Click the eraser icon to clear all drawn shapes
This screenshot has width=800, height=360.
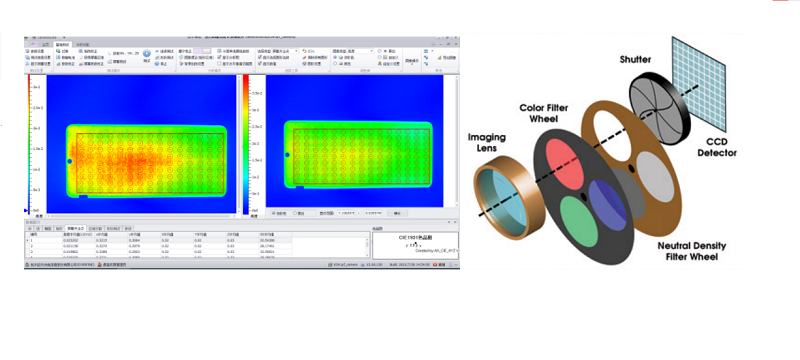point(304,58)
